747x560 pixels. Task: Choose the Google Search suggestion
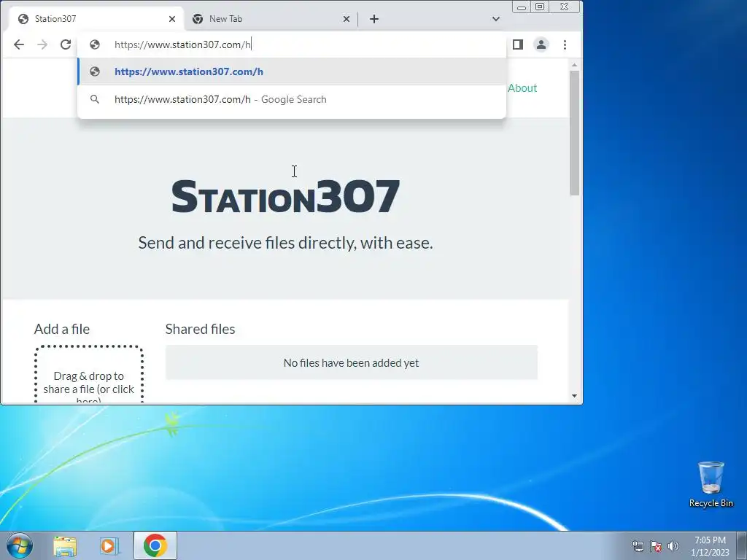(x=292, y=99)
